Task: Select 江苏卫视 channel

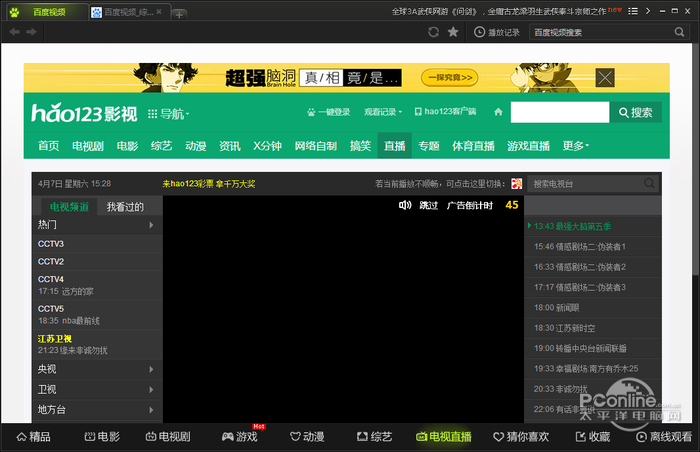Action: [x=97, y=344]
